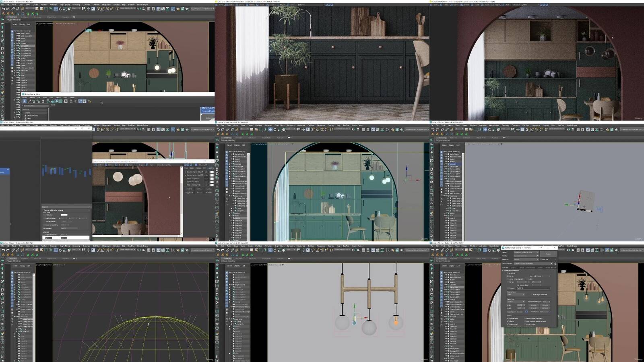Select Object tool in wireframe dome screenshot
The height and width of the screenshot is (362, 644).
click(x=37, y=250)
